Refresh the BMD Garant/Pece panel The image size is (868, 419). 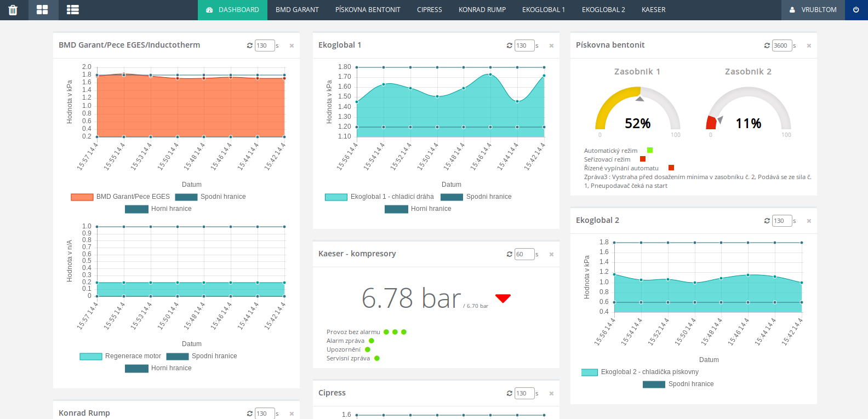pos(250,45)
